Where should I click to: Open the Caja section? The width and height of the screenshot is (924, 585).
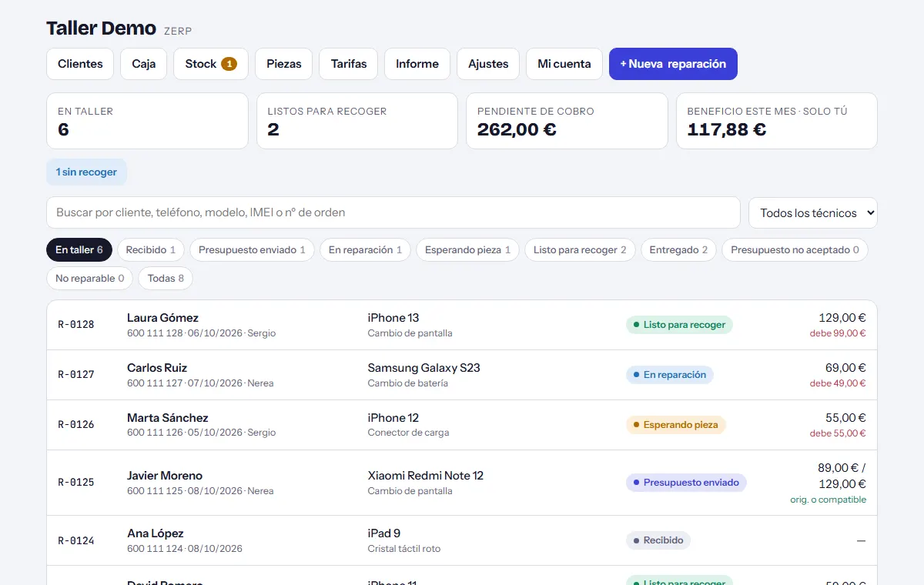[144, 64]
